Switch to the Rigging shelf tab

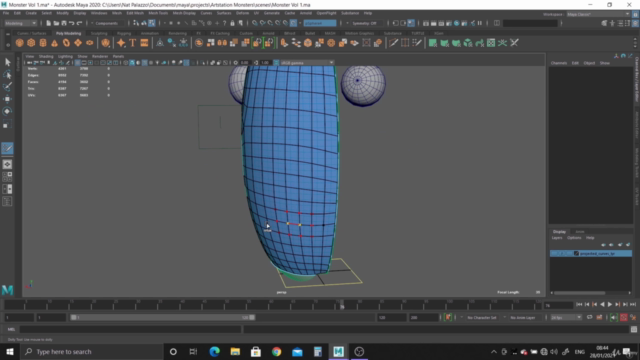(124, 33)
